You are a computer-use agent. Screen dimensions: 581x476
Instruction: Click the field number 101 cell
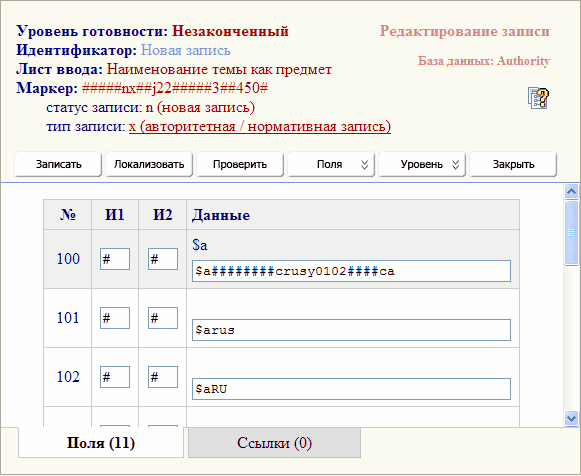pyautogui.click(x=68, y=318)
